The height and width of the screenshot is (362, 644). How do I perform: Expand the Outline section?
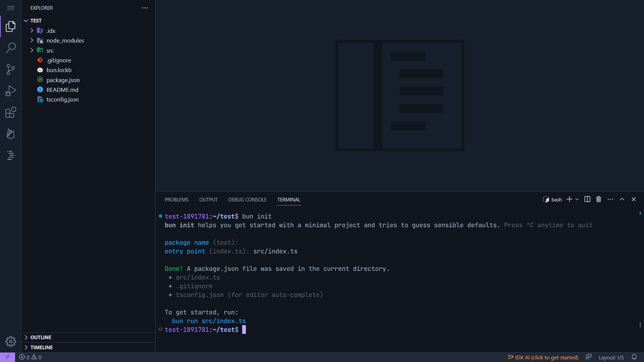point(89,337)
